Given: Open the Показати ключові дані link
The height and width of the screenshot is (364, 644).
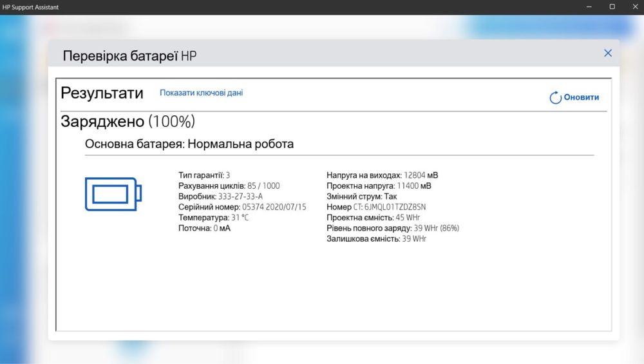Looking at the screenshot, I should click(201, 93).
